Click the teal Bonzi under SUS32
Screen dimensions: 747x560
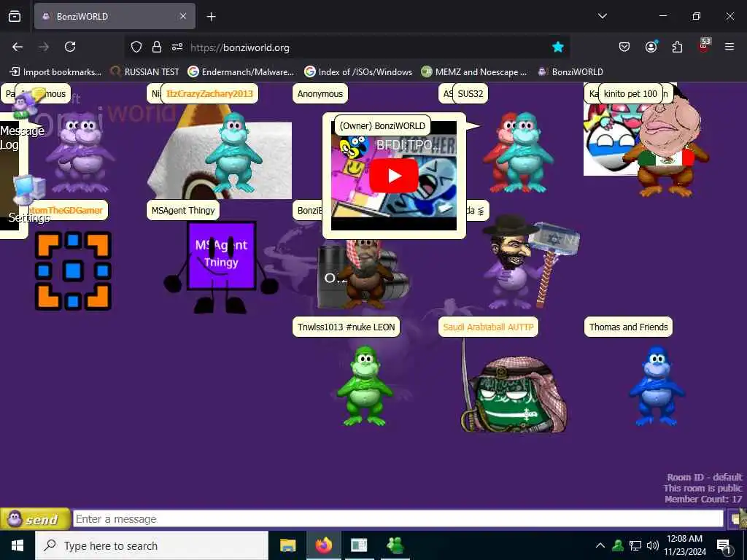click(527, 152)
